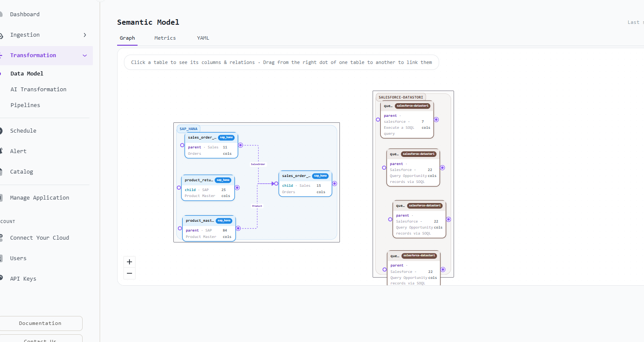Select product_retu table node
The height and width of the screenshot is (342, 644).
208,188
